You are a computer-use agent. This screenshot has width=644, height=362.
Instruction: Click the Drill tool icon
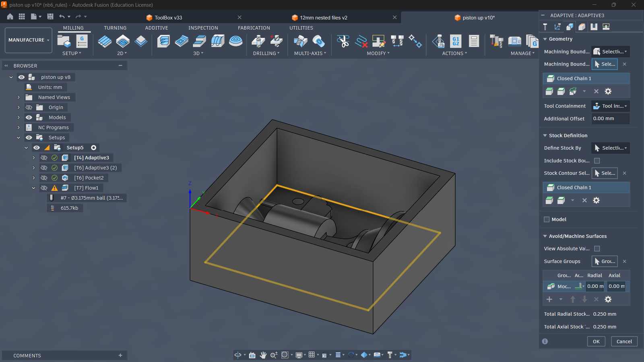pos(258,41)
